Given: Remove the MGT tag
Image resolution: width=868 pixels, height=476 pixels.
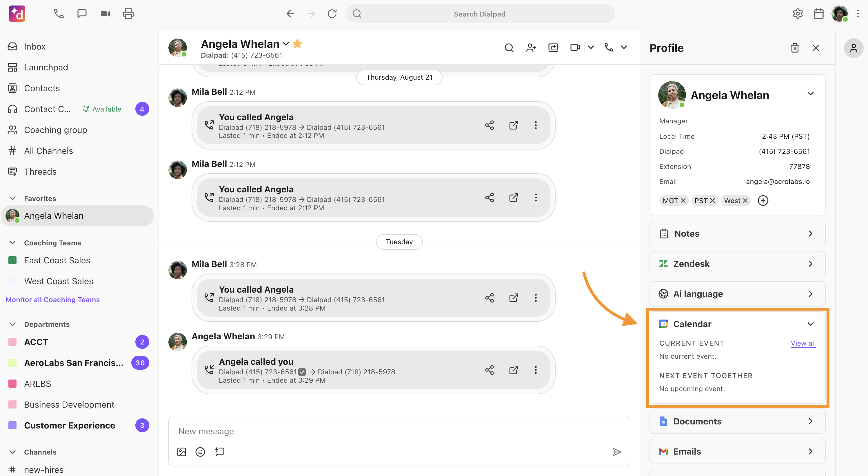Looking at the screenshot, I should pyautogui.click(x=683, y=201).
